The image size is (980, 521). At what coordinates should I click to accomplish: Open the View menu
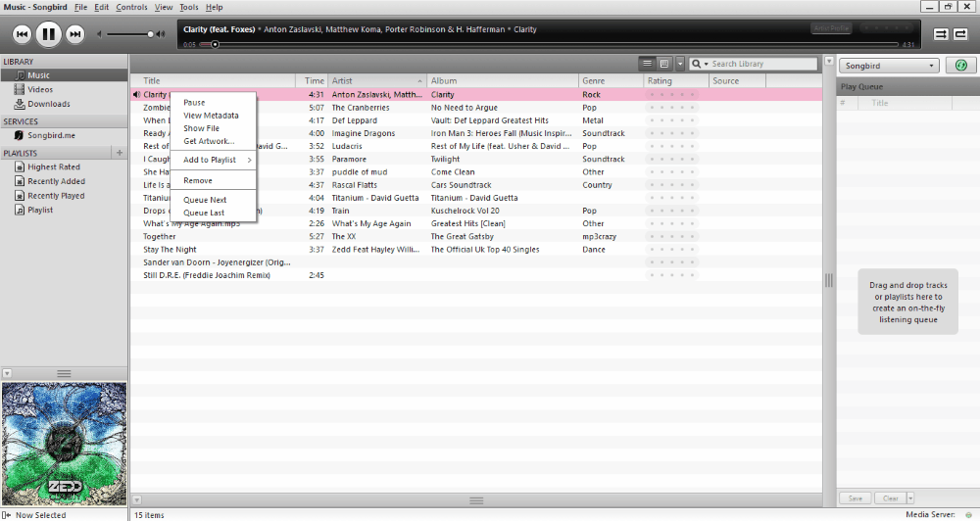coord(163,7)
